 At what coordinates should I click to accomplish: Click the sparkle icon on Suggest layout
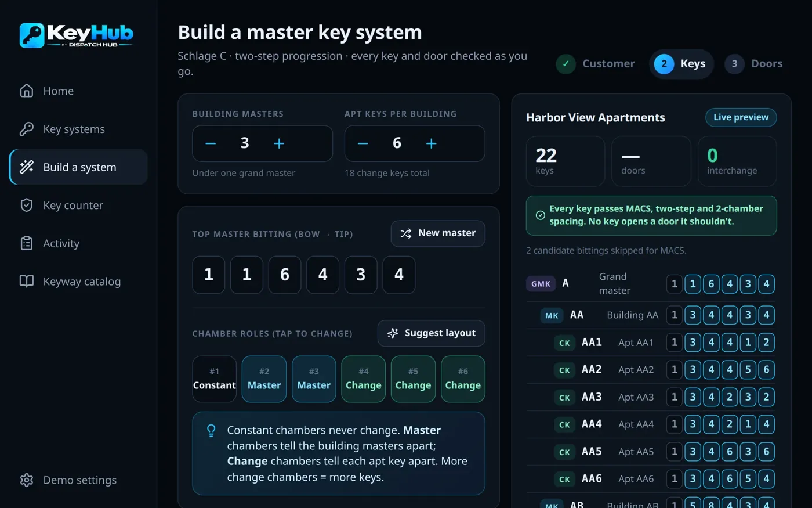click(x=393, y=333)
